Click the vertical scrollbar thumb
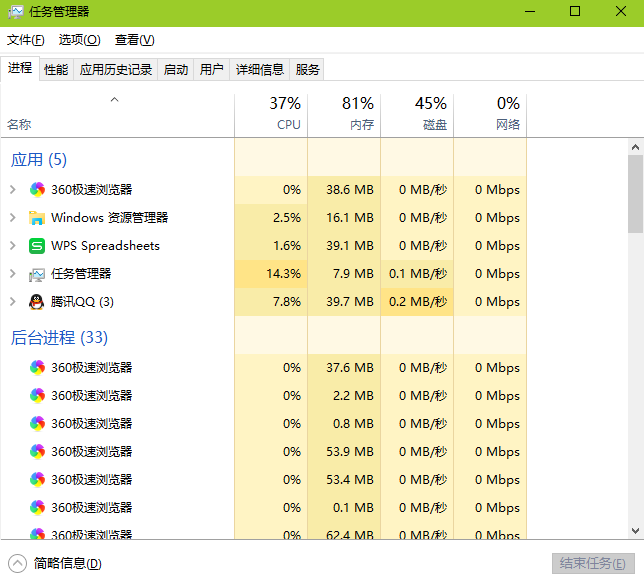Screen dimensions: 644x587 pyautogui.click(x=635, y=194)
